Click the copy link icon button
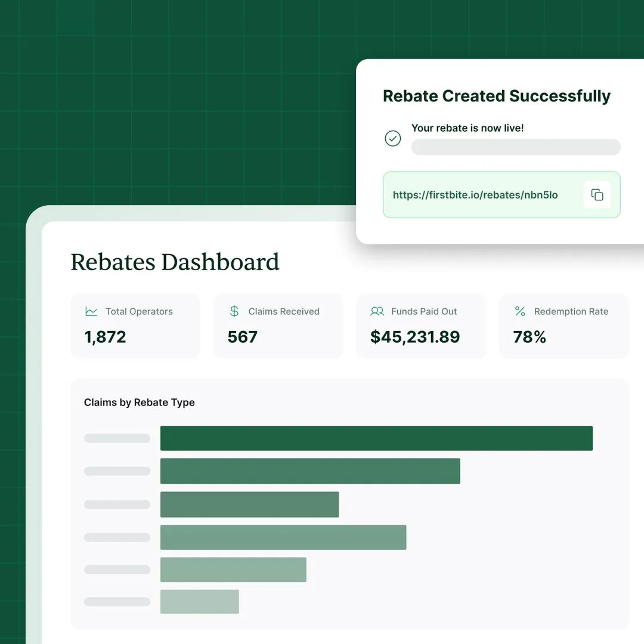This screenshot has width=644, height=644. click(597, 194)
